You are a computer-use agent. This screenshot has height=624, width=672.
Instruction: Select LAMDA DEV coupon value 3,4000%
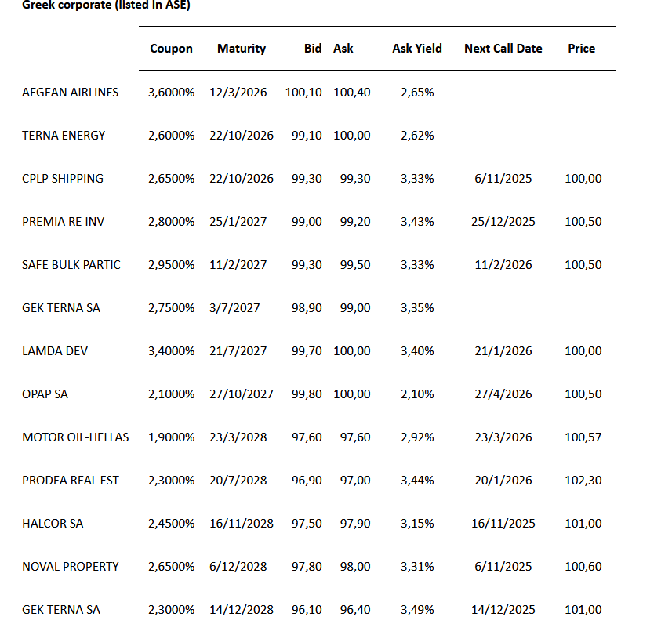[x=171, y=351]
